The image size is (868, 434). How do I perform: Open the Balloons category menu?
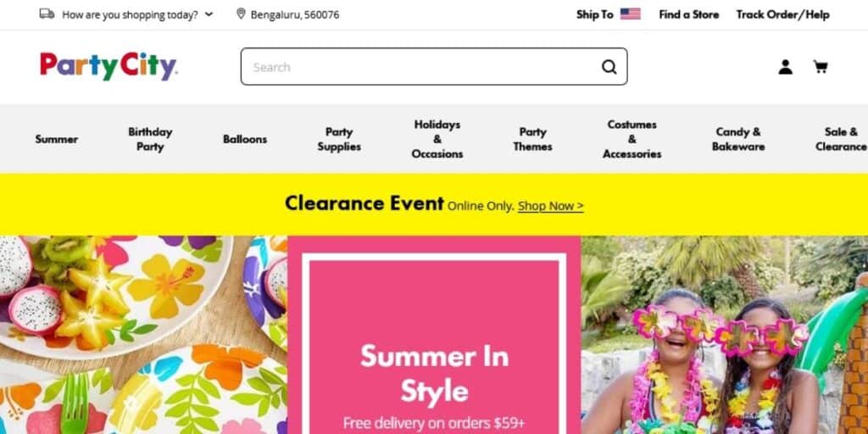(245, 139)
